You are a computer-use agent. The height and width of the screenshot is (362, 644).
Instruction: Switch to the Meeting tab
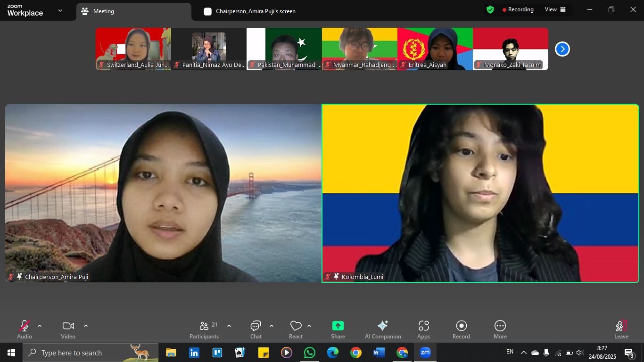pyautogui.click(x=103, y=11)
